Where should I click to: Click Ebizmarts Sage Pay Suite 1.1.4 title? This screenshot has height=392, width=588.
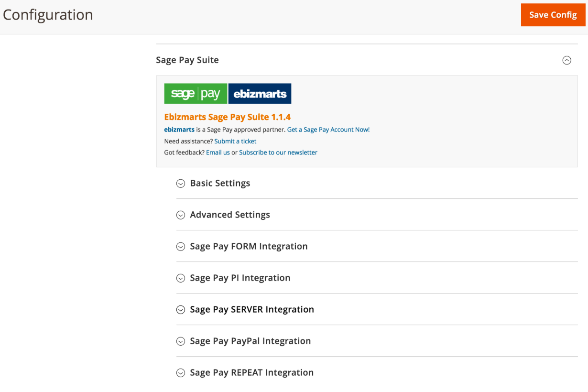tap(227, 117)
